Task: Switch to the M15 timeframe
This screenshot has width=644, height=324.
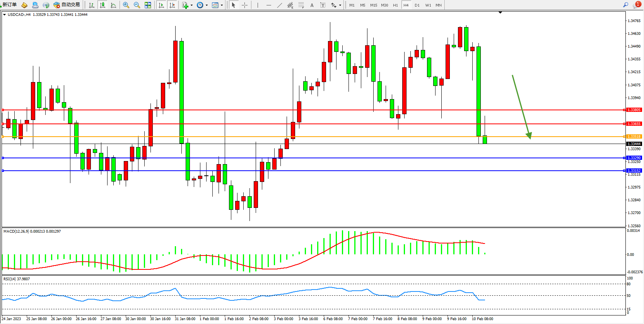Action: tap(373, 5)
